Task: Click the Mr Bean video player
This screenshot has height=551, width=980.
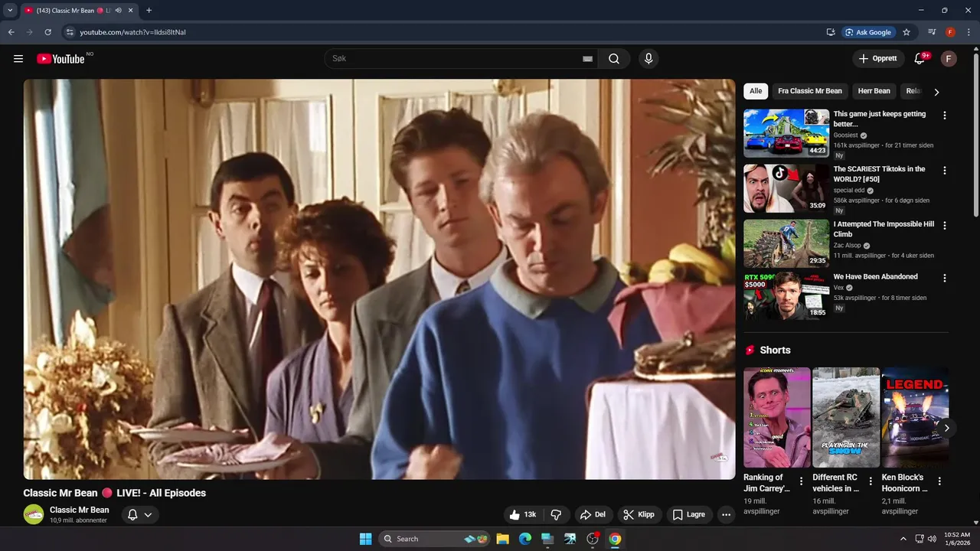Action: coord(379,279)
